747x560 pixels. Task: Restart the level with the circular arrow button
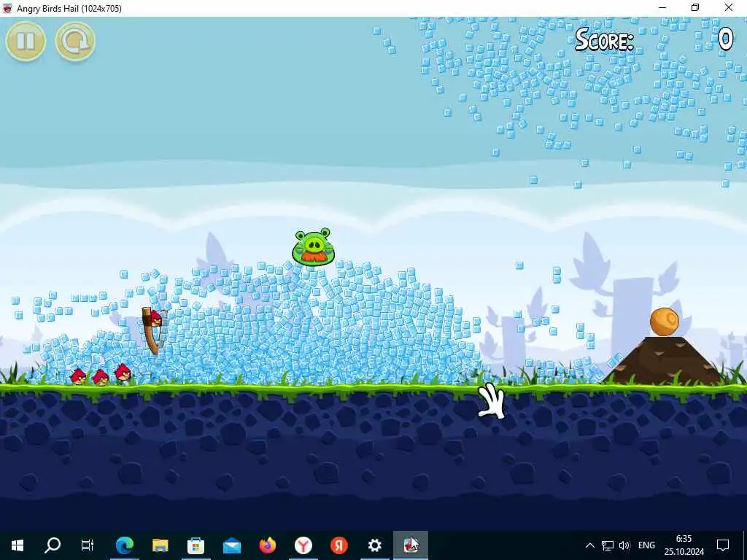(75, 41)
